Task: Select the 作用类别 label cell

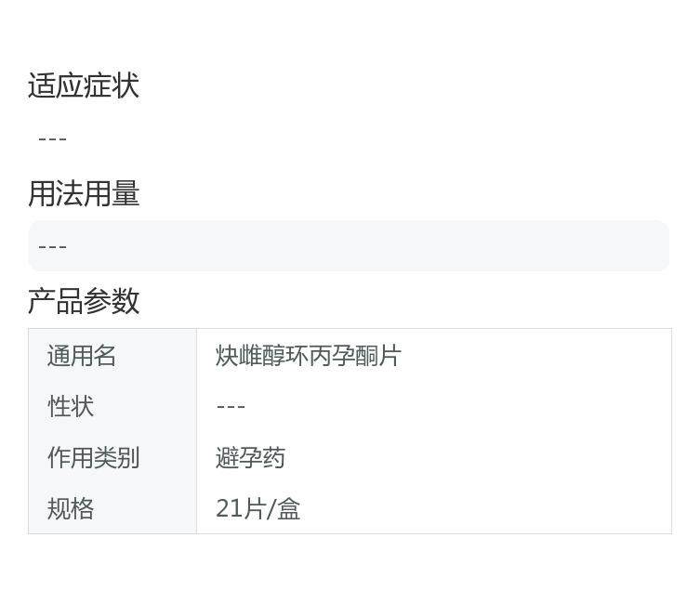Action: point(93,457)
